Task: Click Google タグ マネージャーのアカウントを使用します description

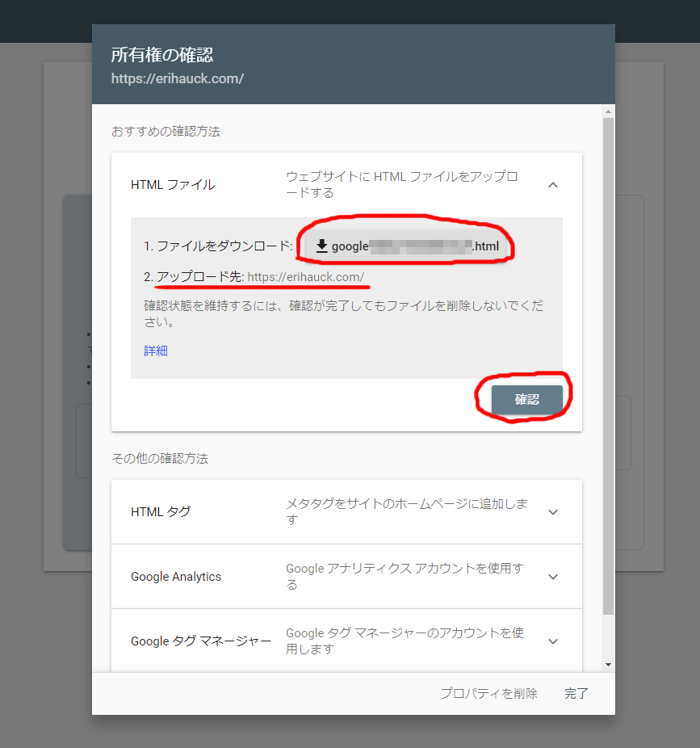Action: coord(404,641)
